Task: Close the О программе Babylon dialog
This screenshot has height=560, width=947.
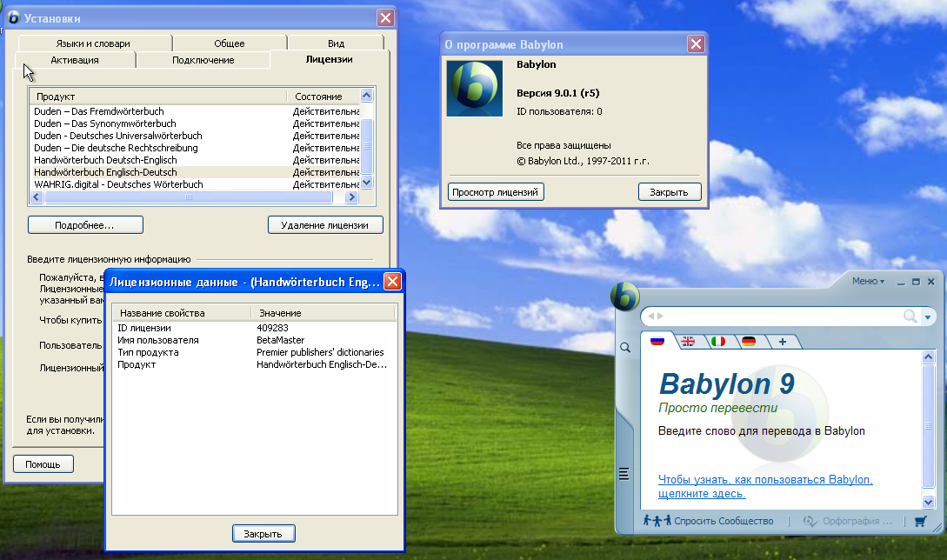Action: (696, 44)
